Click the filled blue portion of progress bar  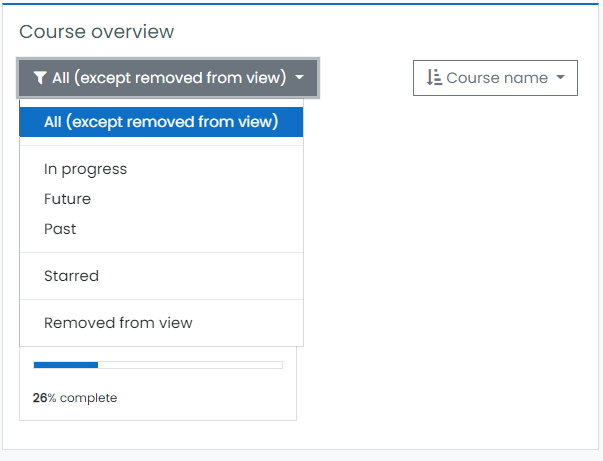[x=66, y=365]
